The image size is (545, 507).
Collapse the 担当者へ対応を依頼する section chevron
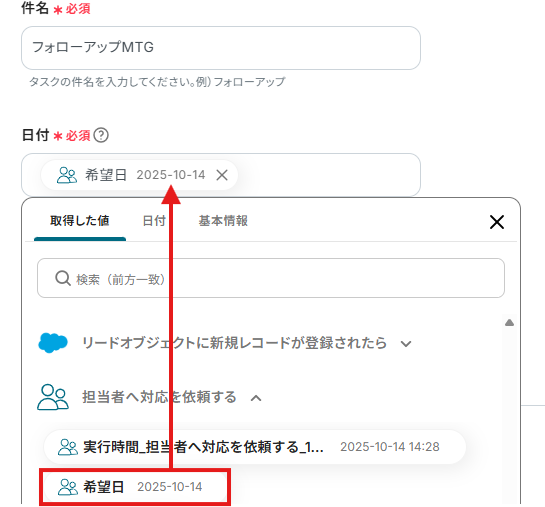[x=256, y=398]
